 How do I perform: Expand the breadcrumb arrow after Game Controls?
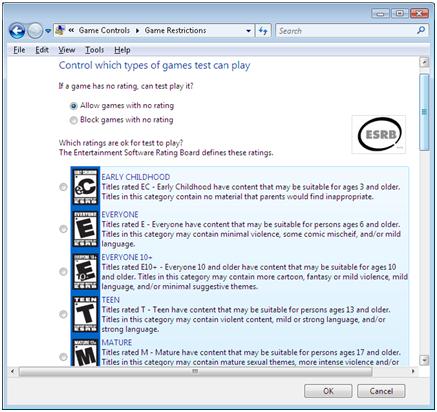137,31
